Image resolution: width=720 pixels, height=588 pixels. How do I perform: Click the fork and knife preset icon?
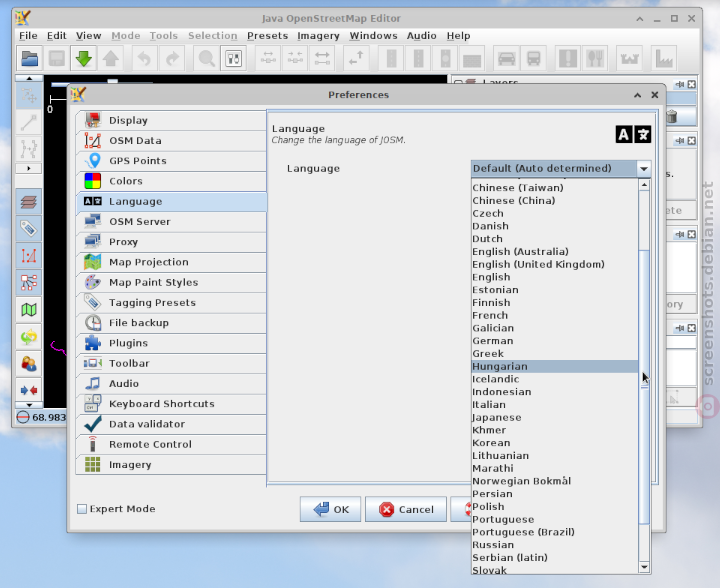point(595,58)
